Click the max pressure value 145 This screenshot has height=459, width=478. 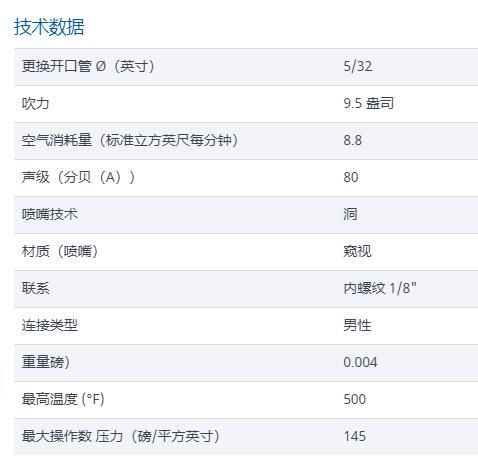355,436
